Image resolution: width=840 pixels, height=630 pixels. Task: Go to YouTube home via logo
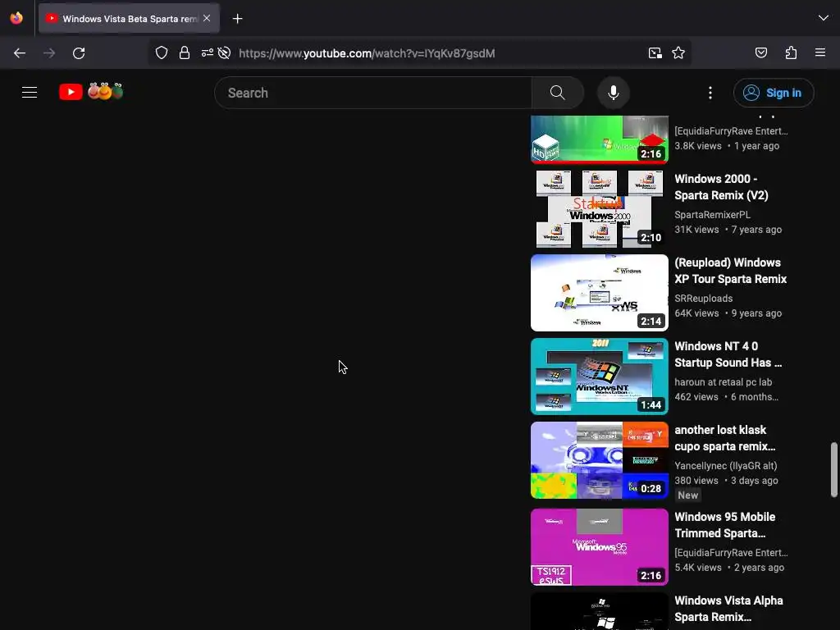91,92
